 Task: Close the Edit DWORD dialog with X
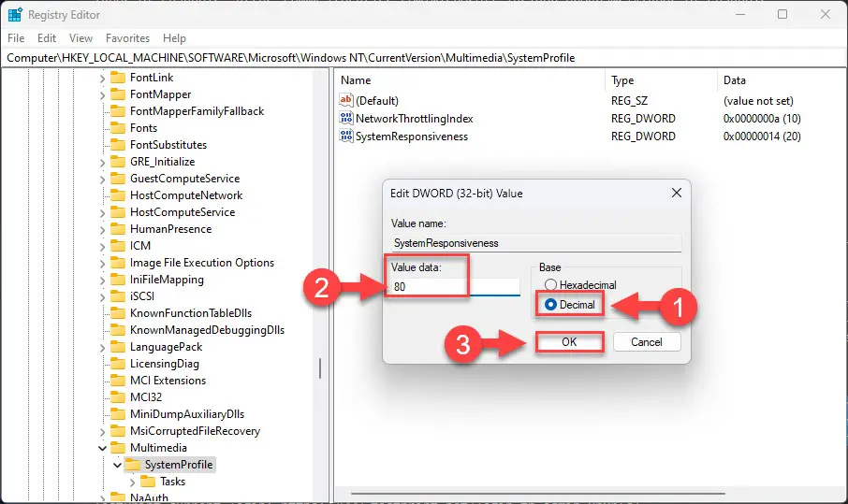tap(676, 193)
